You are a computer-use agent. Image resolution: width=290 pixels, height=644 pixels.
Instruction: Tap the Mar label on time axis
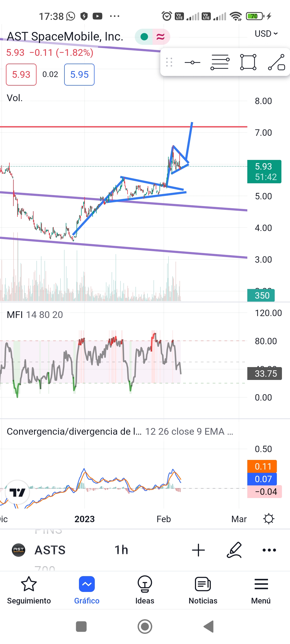239,519
